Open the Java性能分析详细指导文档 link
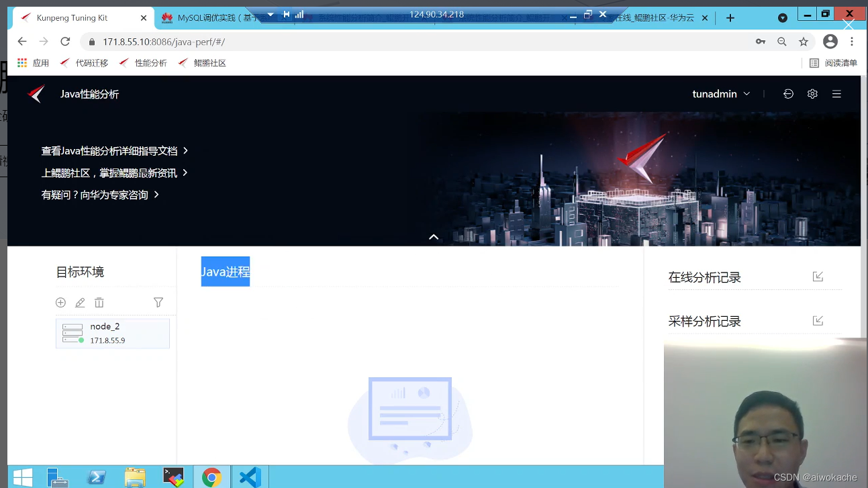 [109, 151]
